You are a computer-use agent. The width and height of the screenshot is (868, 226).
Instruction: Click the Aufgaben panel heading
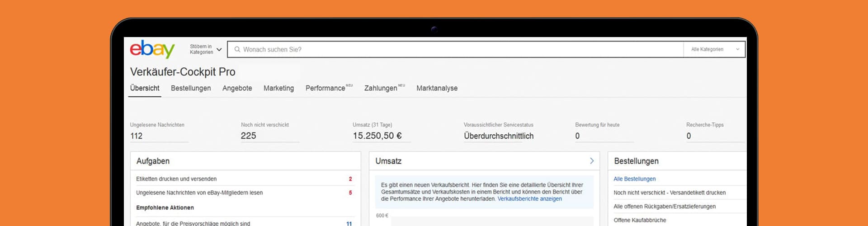153,161
